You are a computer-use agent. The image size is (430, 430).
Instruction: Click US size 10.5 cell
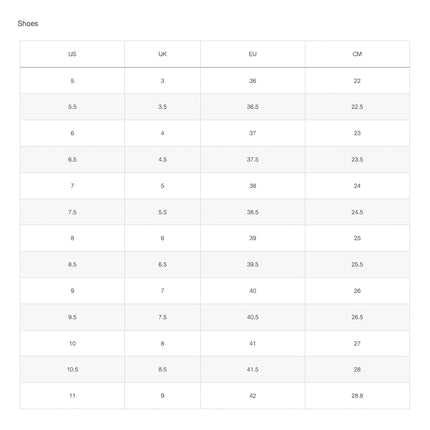[72, 369]
